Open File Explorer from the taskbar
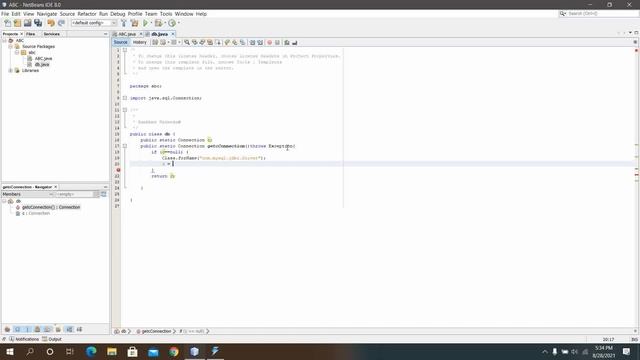 click(112, 351)
